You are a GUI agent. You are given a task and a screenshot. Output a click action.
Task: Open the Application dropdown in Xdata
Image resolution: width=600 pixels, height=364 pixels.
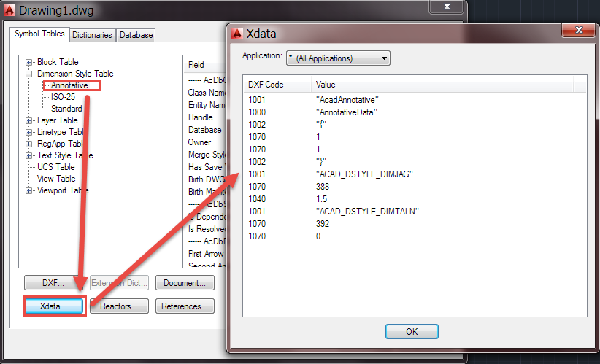338,58
